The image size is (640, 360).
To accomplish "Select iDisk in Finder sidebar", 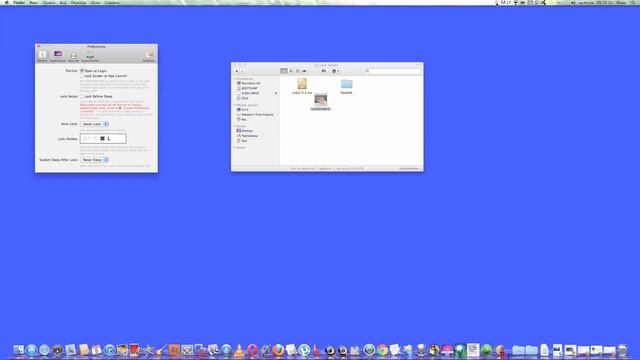I will [242, 98].
